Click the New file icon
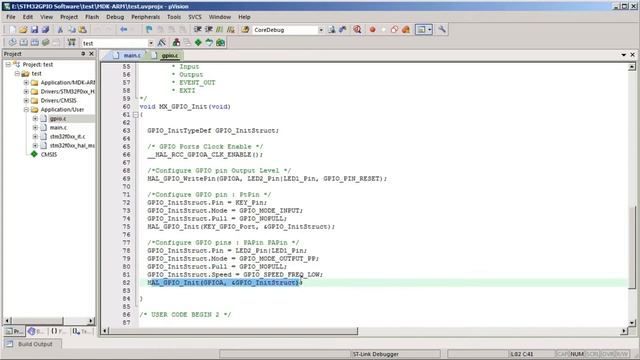 12,30
